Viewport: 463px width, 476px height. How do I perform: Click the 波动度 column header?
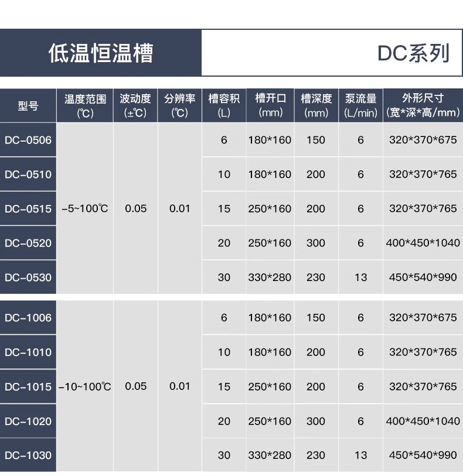tap(135, 105)
